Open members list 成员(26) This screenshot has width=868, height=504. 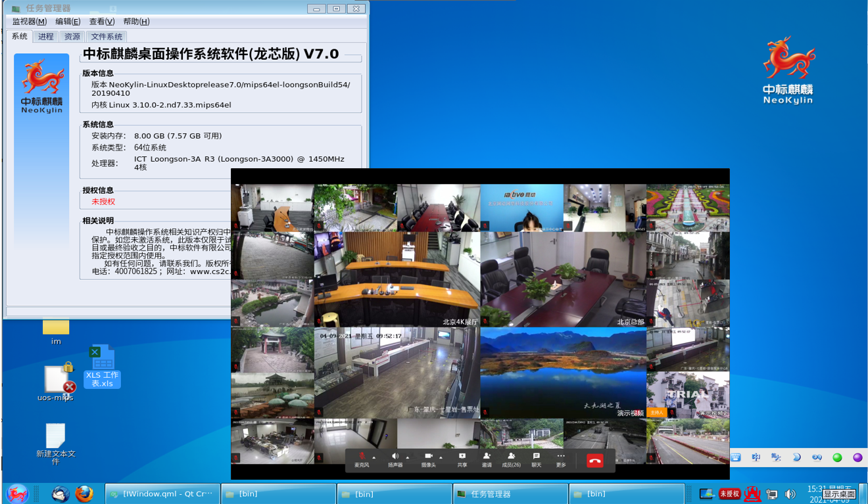click(511, 459)
